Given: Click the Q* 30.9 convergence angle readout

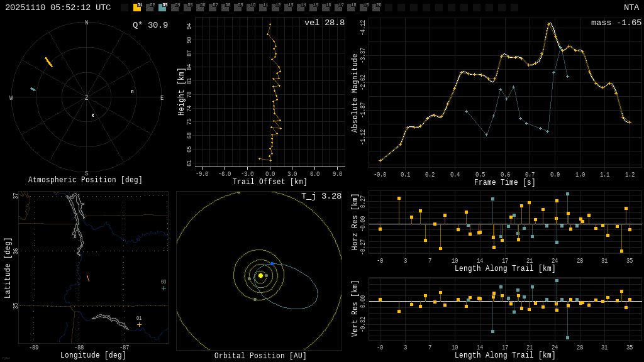Looking at the screenshot, I should 150,25.
